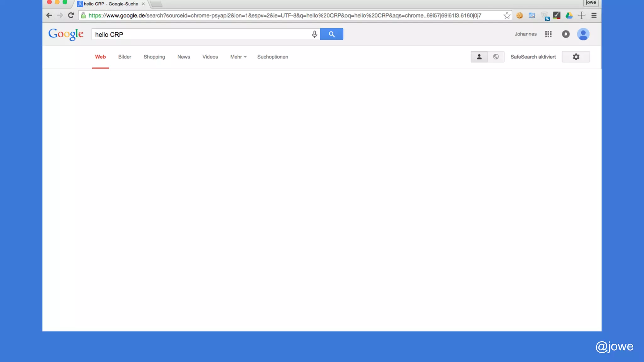This screenshot has height=362, width=644.
Task: Show Google notifications bell
Action: click(x=565, y=34)
